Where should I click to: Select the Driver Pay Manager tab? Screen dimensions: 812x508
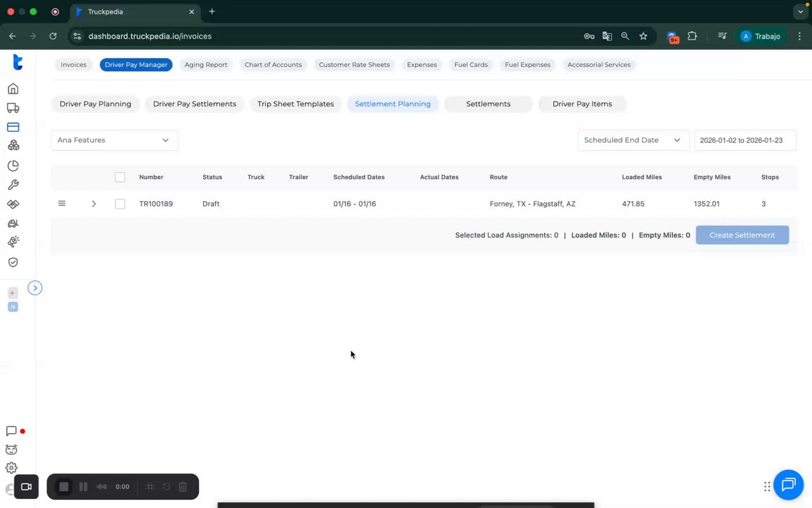click(x=136, y=65)
